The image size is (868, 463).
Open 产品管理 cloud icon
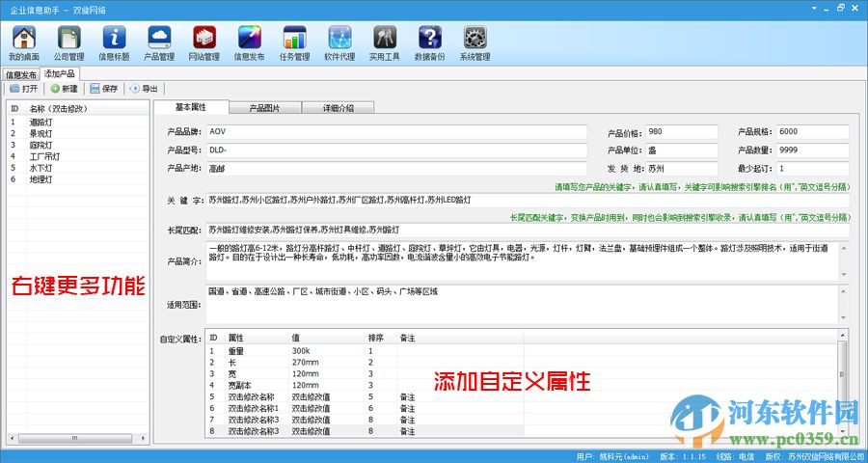[x=159, y=42]
